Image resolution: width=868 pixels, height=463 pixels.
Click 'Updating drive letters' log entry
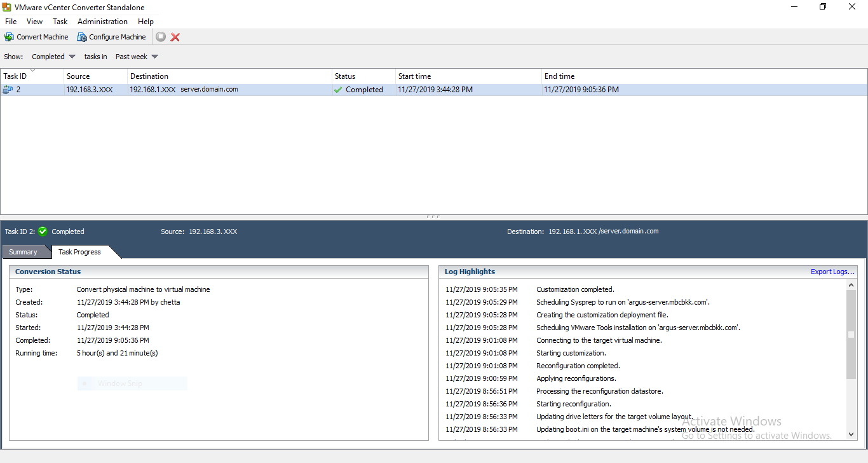615,417
